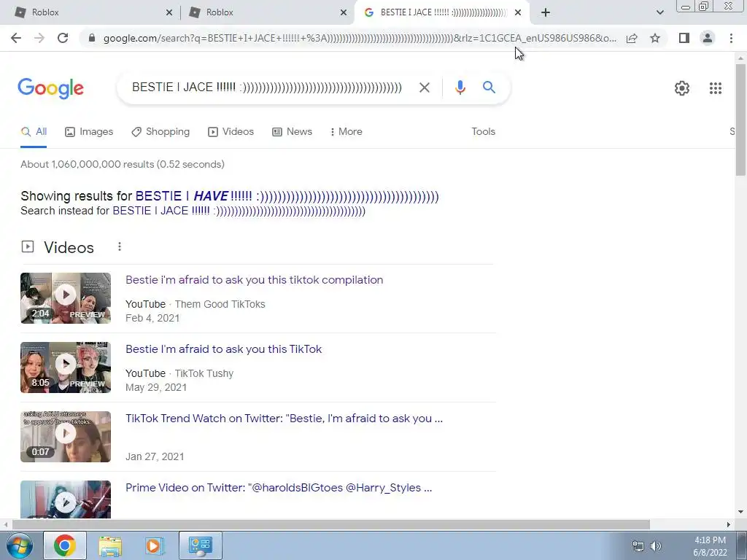Open the Windows Start menu
The height and width of the screenshot is (560, 747).
pyautogui.click(x=20, y=545)
